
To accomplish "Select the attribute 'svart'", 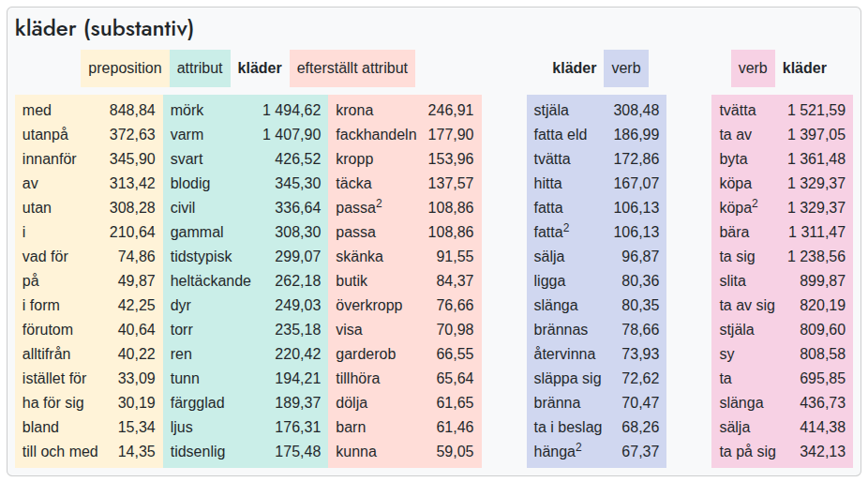I will [186, 159].
